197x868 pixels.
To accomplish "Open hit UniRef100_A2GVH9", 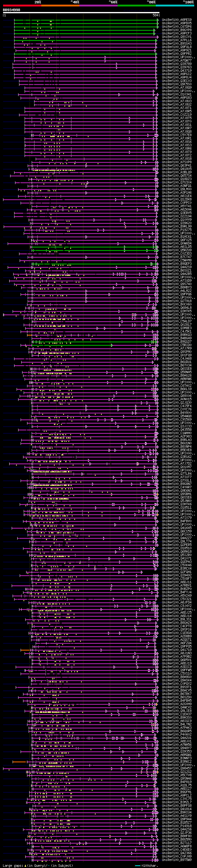I will click(177, 704).
